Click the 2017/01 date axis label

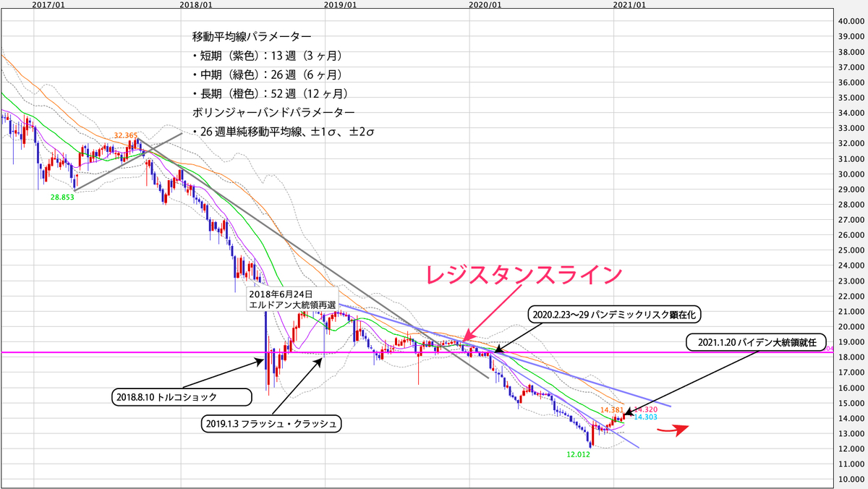48,4
